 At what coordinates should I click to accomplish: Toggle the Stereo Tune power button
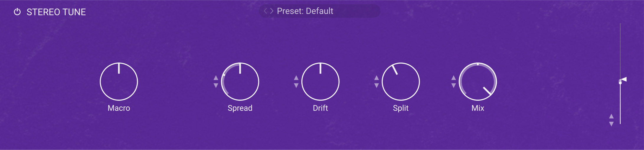(17, 12)
